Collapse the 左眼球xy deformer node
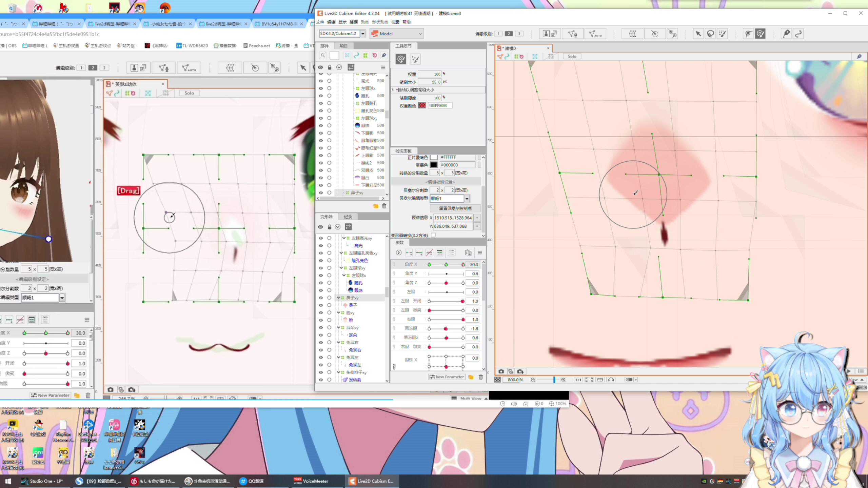868x488 pixels. (x=341, y=268)
